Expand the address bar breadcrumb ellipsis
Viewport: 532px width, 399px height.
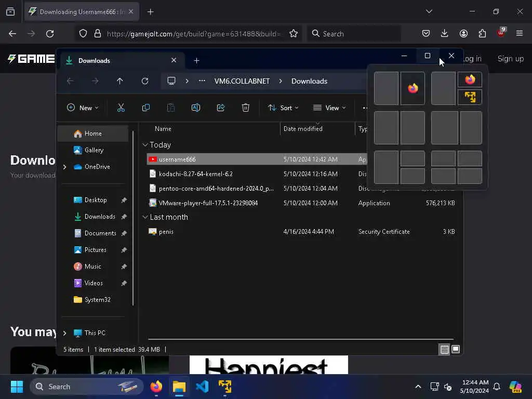202,81
